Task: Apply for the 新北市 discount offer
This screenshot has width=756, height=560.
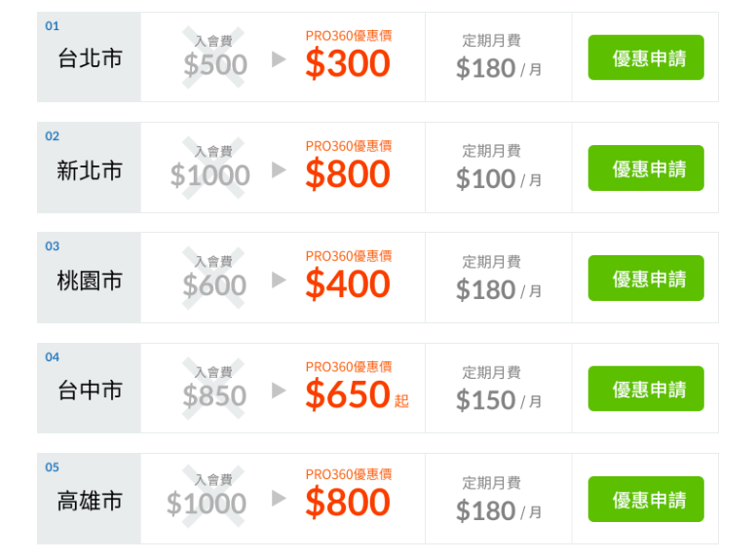Action: point(645,168)
